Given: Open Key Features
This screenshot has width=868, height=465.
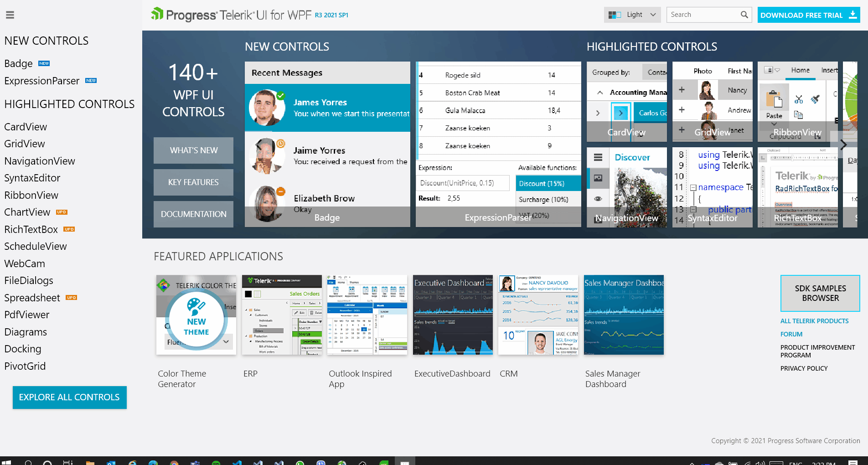Looking at the screenshot, I should pos(193,182).
